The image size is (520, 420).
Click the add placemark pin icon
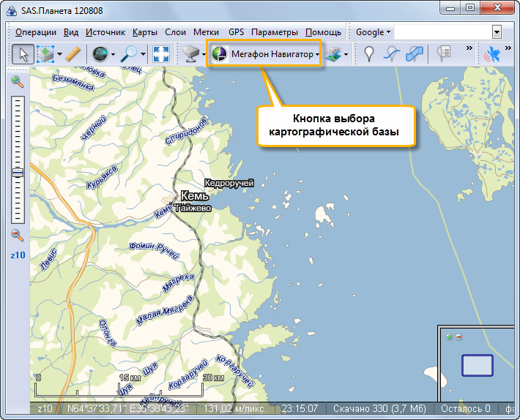[x=370, y=53]
